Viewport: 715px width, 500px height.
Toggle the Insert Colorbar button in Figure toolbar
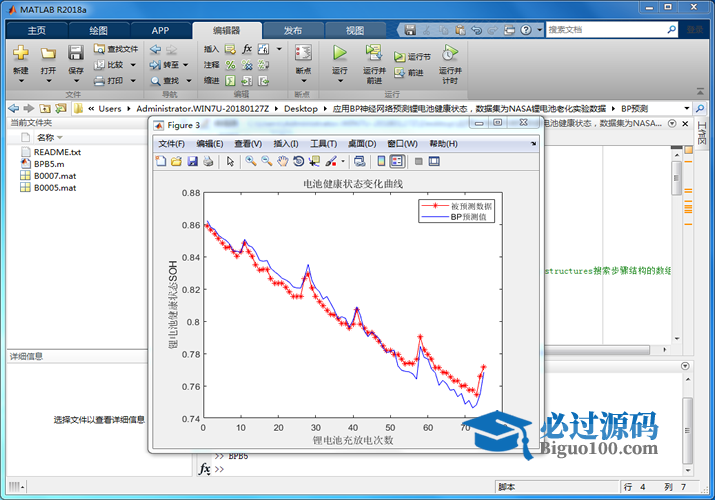pyautogui.click(x=381, y=161)
